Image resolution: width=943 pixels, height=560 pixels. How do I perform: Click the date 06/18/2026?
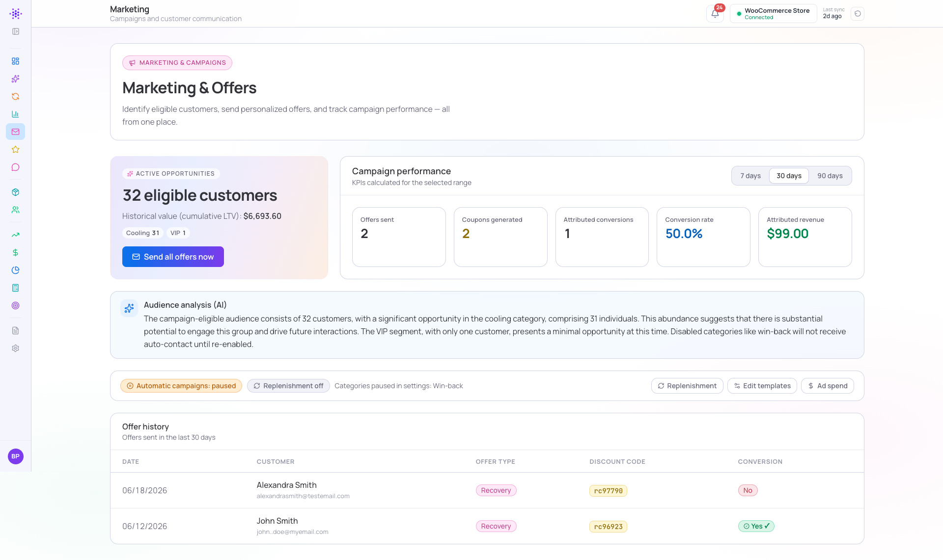click(x=144, y=490)
